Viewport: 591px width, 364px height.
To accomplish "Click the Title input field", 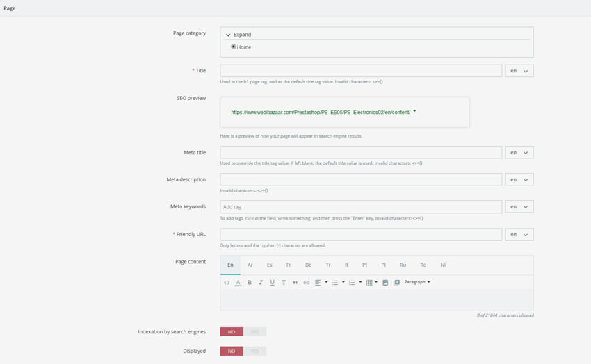I will (x=361, y=71).
